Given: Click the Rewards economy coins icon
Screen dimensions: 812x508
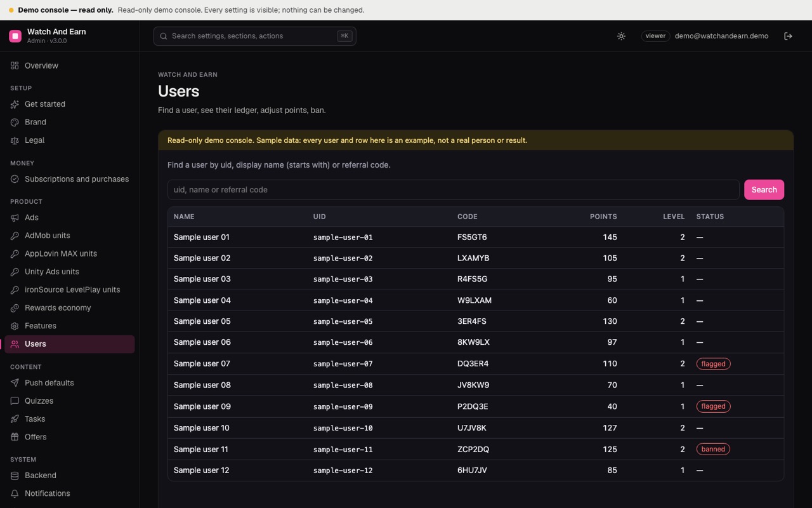Looking at the screenshot, I should [x=15, y=308].
